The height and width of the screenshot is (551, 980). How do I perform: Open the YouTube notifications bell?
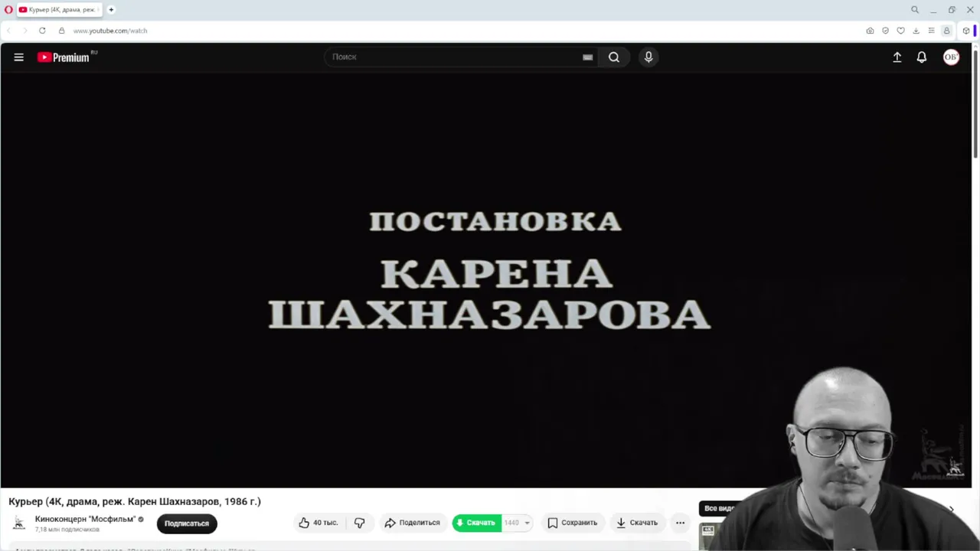922,57
